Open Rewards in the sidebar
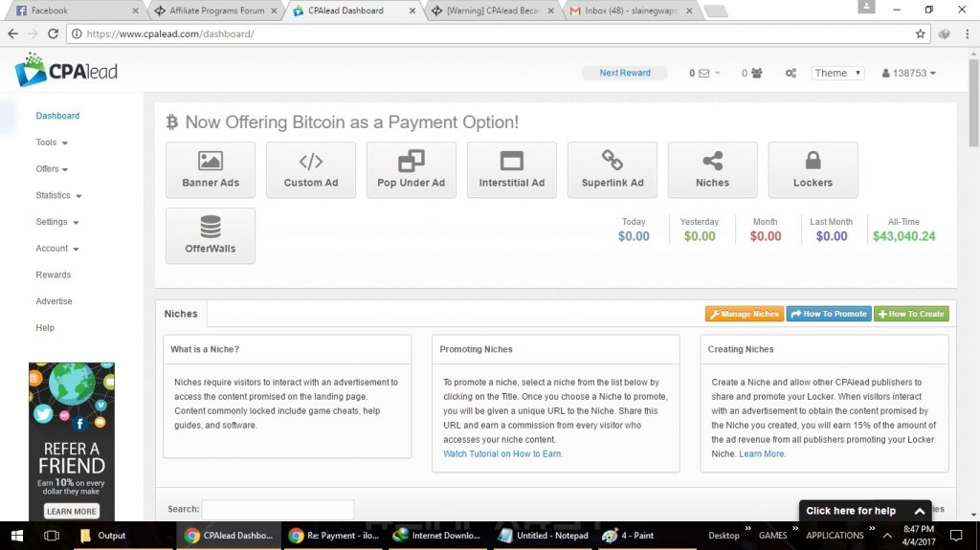The image size is (980, 550). [54, 275]
